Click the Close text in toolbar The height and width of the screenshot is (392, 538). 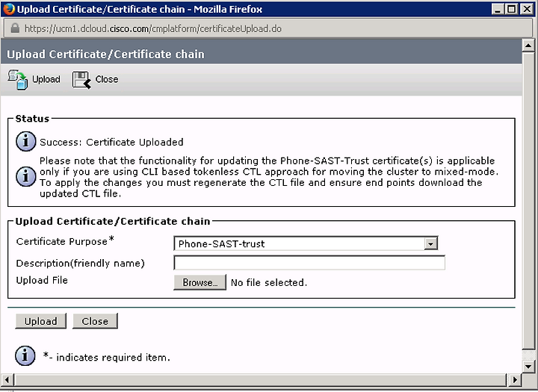(x=107, y=79)
